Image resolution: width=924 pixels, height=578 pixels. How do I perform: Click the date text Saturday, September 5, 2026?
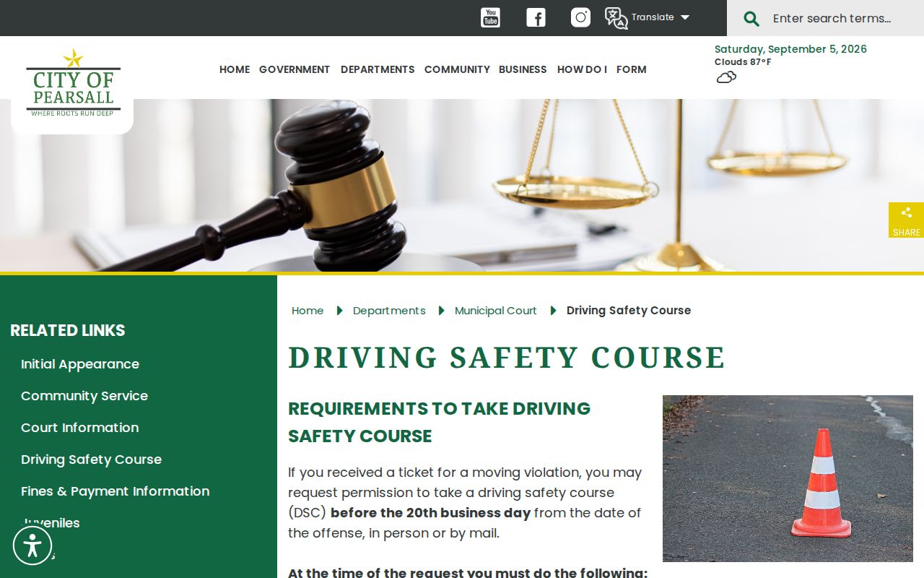(790, 49)
